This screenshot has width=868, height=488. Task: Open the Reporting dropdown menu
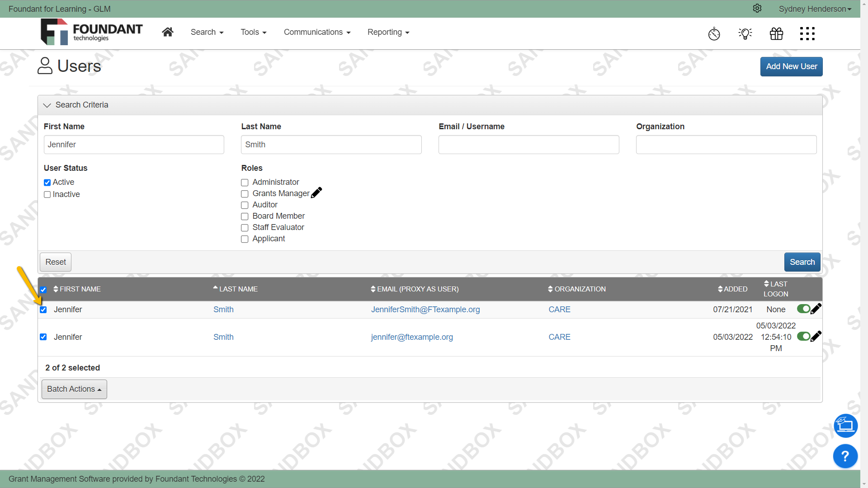click(x=388, y=32)
